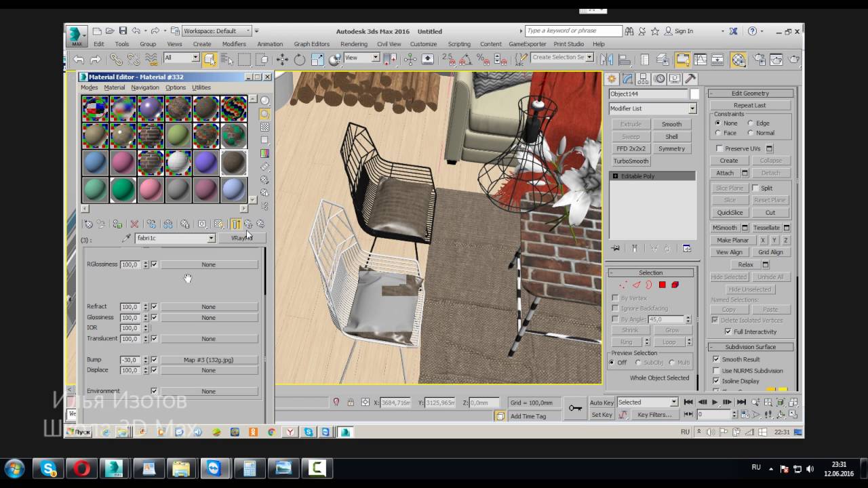Screen dimensions: 868x488
Task: Open the Create Selection Set dropdown
Action: (x=562, y=58)
